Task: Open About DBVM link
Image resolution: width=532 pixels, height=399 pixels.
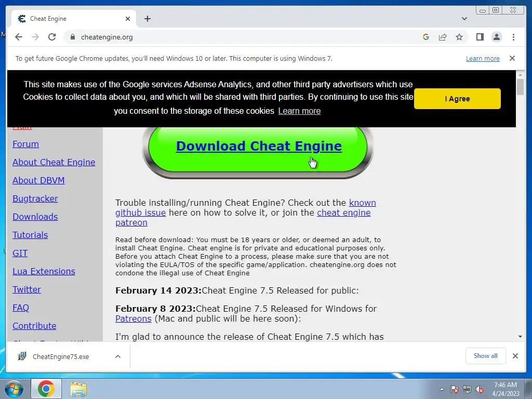Action: click(x=38, y=180)
